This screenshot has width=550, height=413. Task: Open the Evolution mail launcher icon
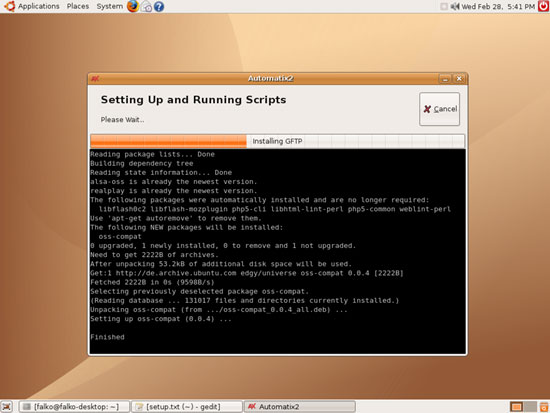tap(146, 7)
